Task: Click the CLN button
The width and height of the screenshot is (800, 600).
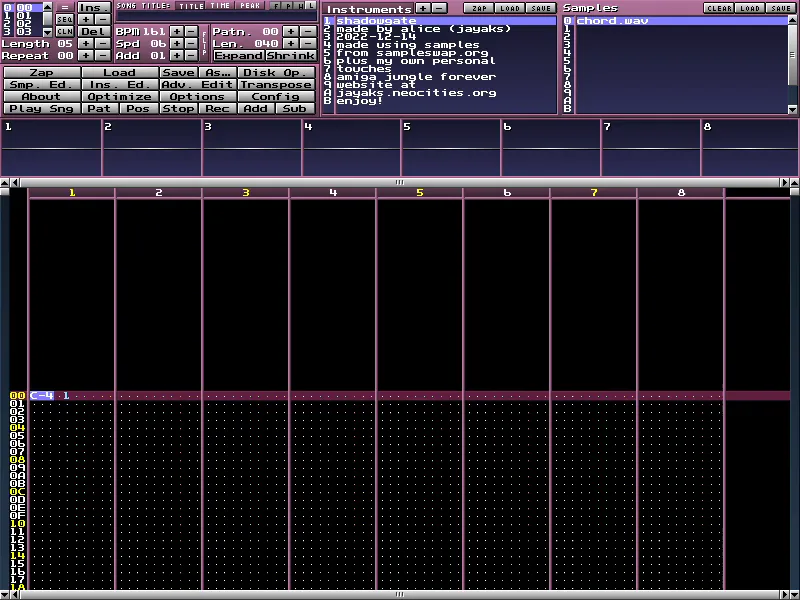Action: 65,31
